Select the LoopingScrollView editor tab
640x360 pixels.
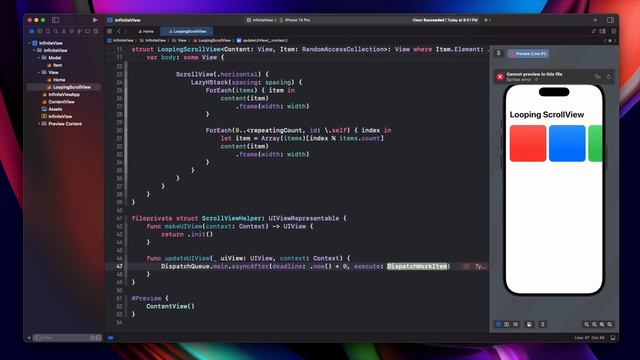click(x=187, y=31)
